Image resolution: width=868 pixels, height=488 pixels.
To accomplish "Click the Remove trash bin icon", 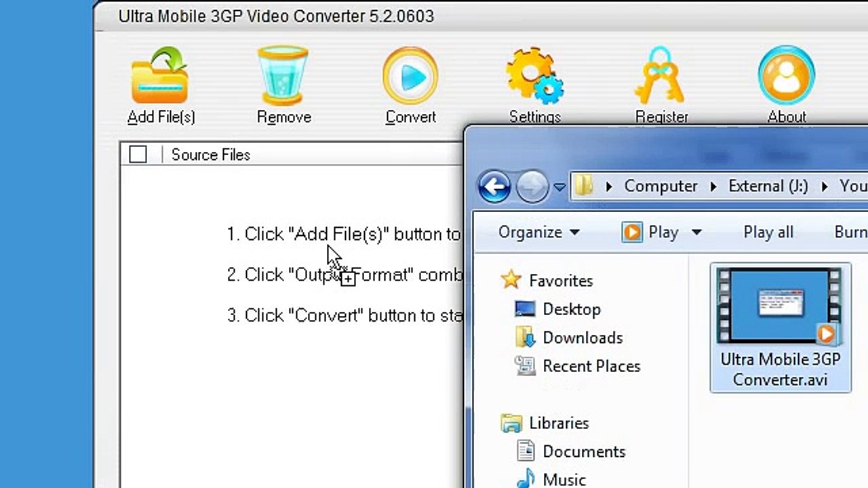I will tap(283, 75).
